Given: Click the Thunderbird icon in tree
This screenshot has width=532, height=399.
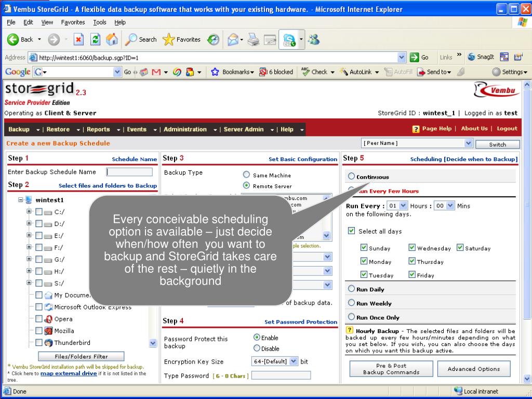Looking at the screenshot, I should (x=48, y=343).
